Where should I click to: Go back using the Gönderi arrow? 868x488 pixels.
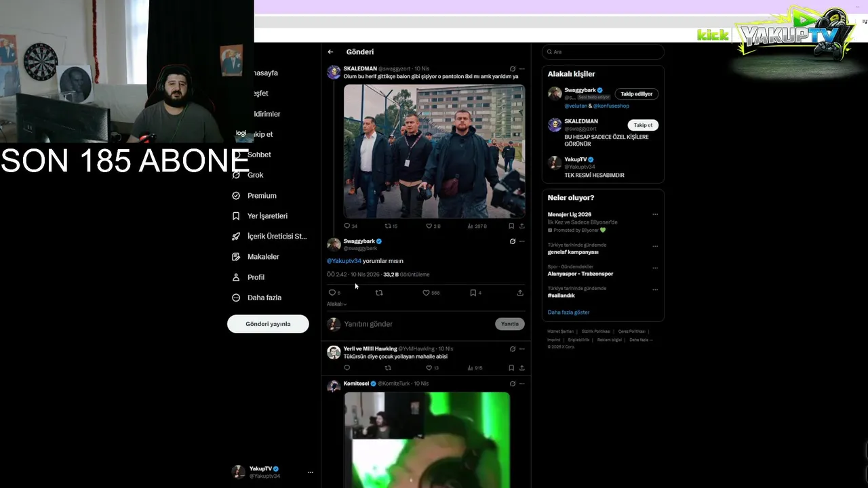pos(330,52)
